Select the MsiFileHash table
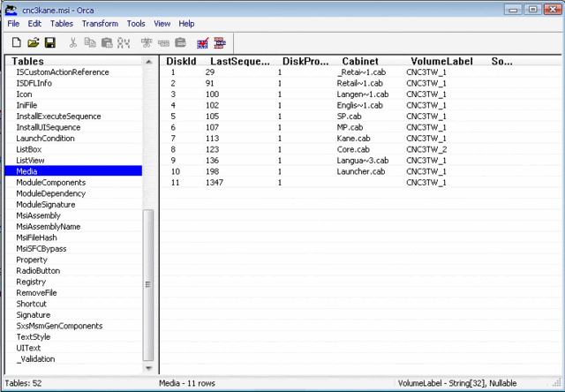 point(36,237)
